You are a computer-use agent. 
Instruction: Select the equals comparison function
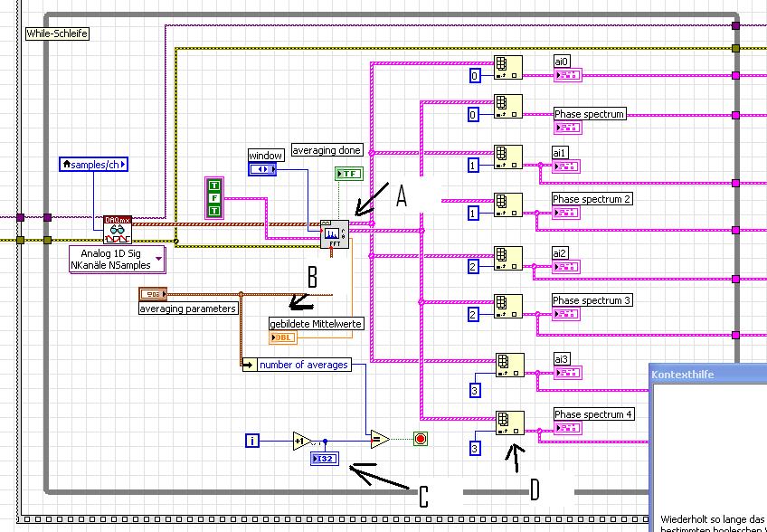380,439
